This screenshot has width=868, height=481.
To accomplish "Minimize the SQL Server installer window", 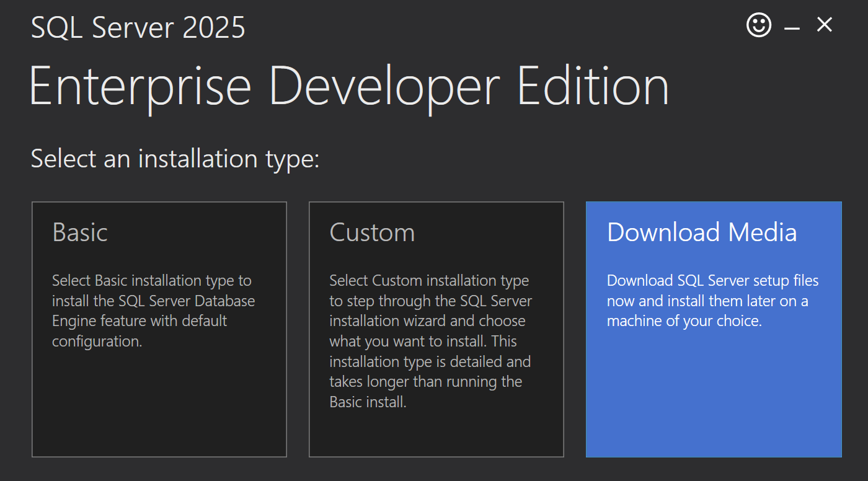I will click(792, 28).
